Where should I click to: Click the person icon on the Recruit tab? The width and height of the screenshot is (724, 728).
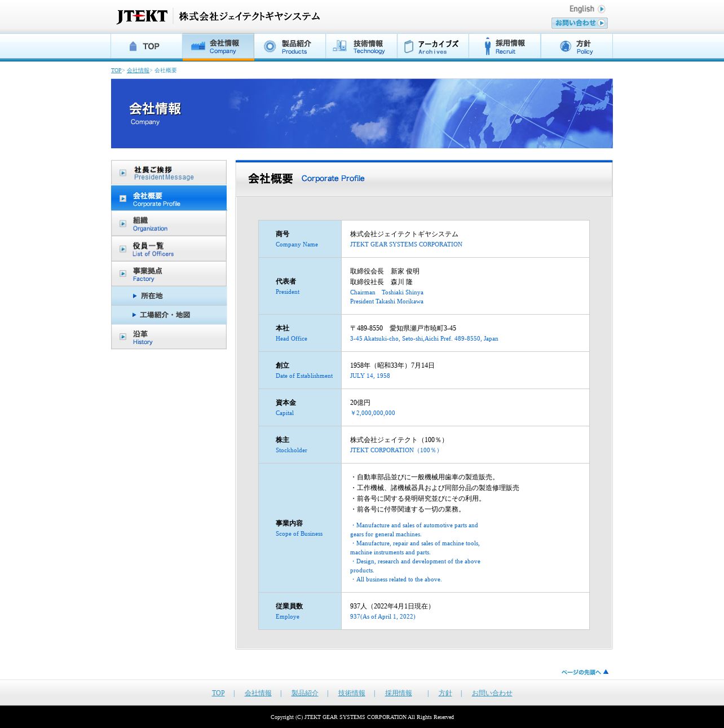[488, 46]
